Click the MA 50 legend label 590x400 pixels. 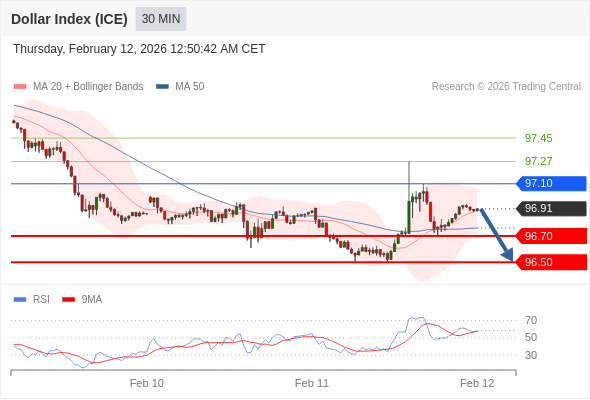(190, 87)
